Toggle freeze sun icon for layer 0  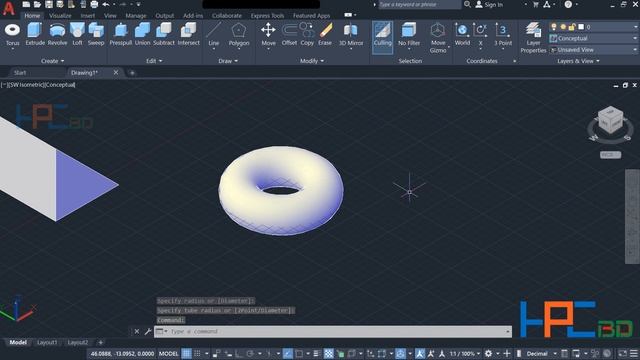[563, 27]
